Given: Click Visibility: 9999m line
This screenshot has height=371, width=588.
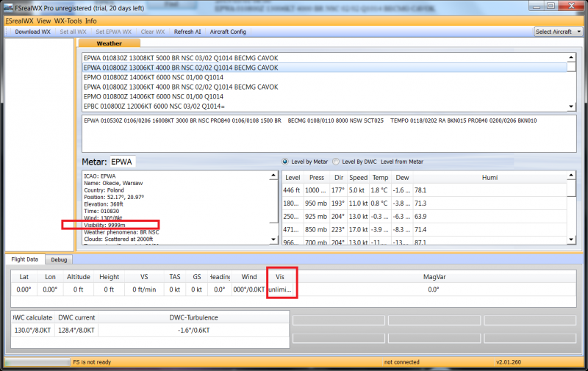Looking at the screenshot, I should [x=104, y=226].
